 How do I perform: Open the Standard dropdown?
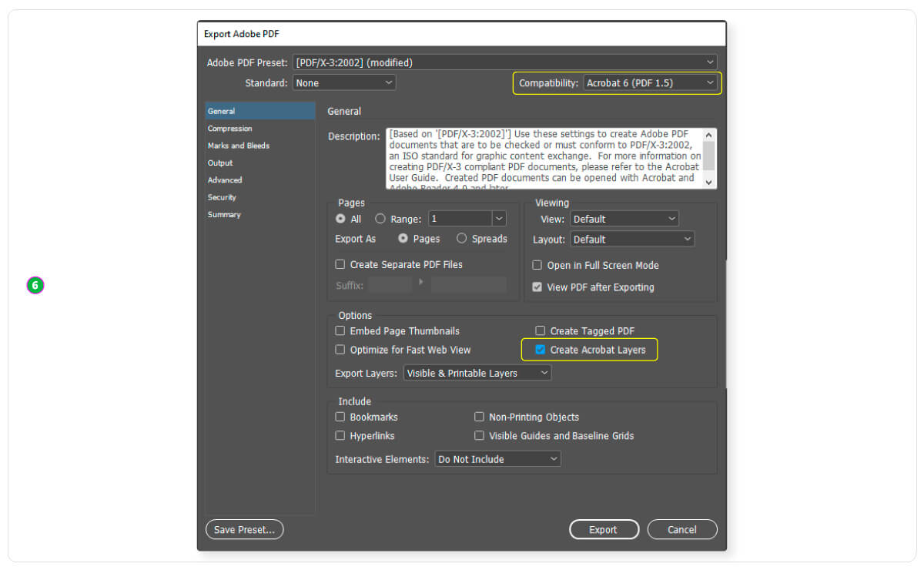tap(344, 82)
